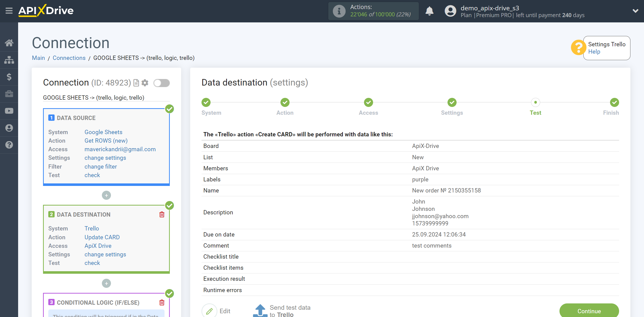Click the Send test data to Trello text
Image resolution: width=644 pixels, height=317 pixels.
click(x=290, y=311)
